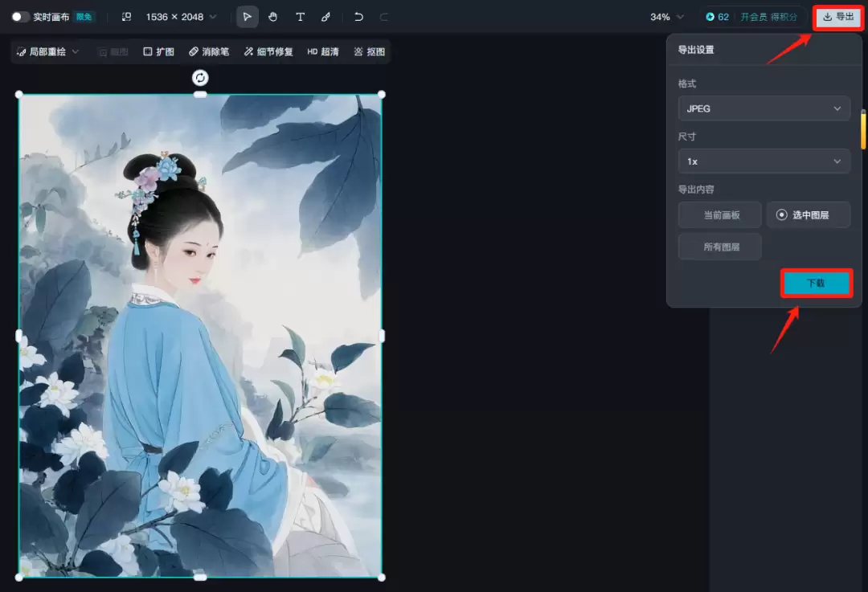Click the 下载 download button
Screen dimensions: 868x592
[x=816, y=283]
